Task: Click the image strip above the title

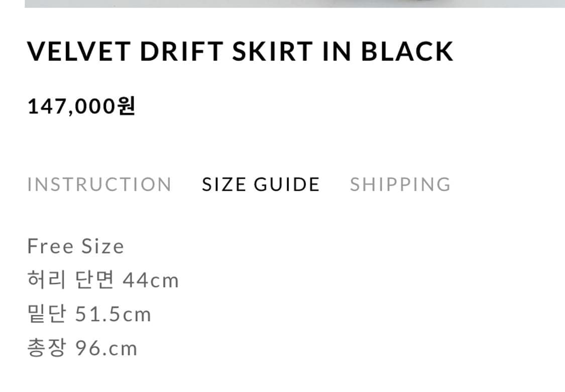Action: point(282,4)
